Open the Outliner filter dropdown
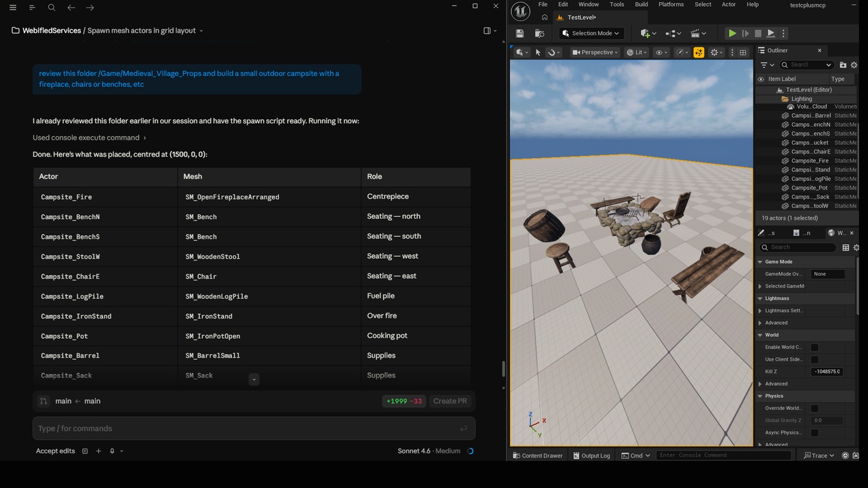This screenshot has width=868, height=488. (768, 64)
